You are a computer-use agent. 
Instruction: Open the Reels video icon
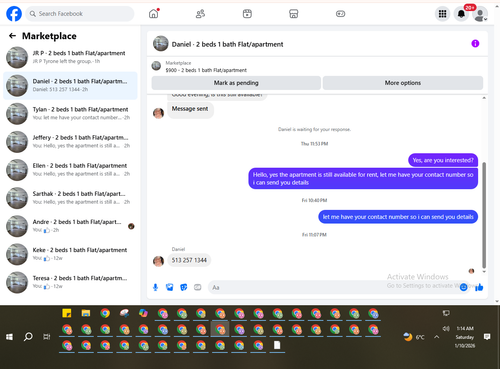coord(247,14)
